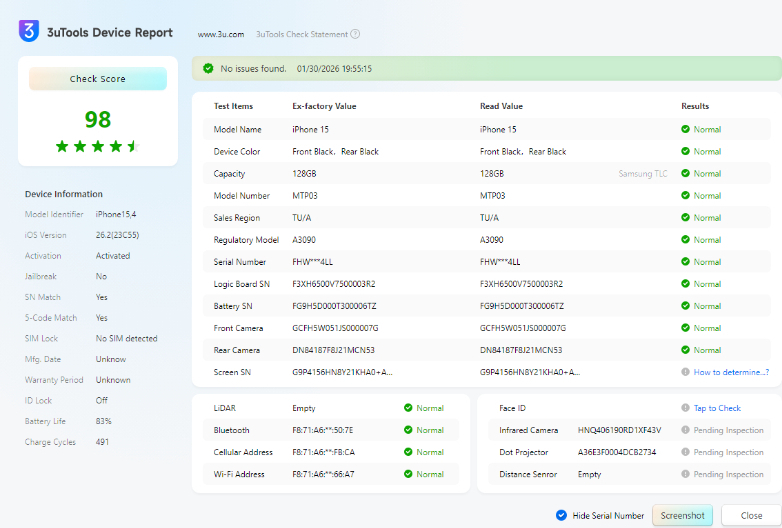Click the gray icon in the Distance Sensor row
The image size is (782, 528).
point(685,474)
